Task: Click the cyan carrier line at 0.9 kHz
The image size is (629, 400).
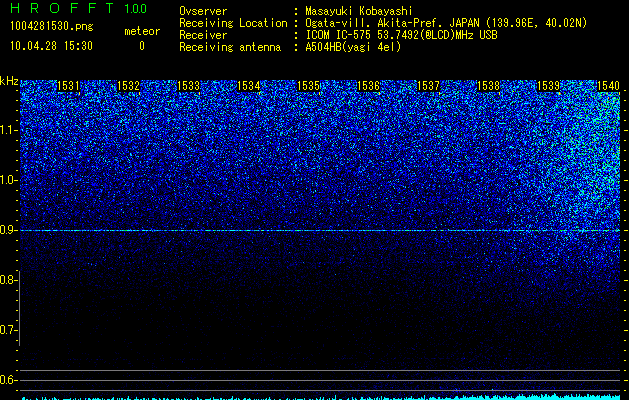Action: [320, 230]
